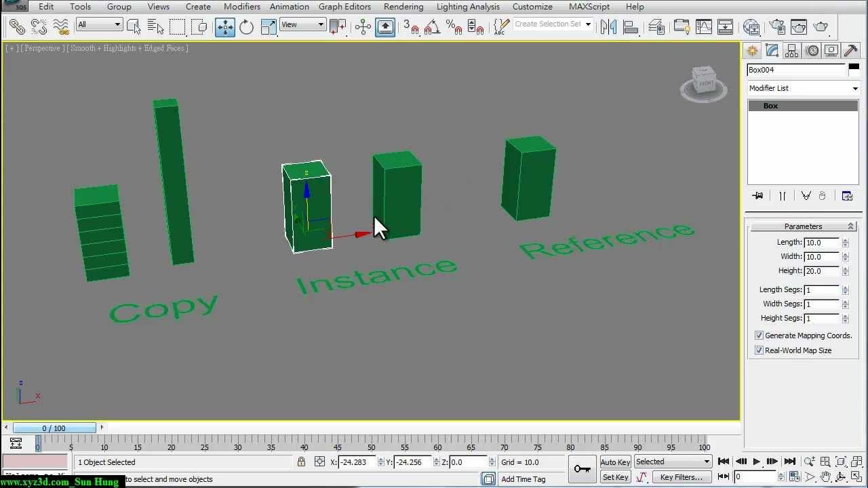The image size is (868, 488).
Task: Click the Length Segs field
Action: (x=822, y=290)
